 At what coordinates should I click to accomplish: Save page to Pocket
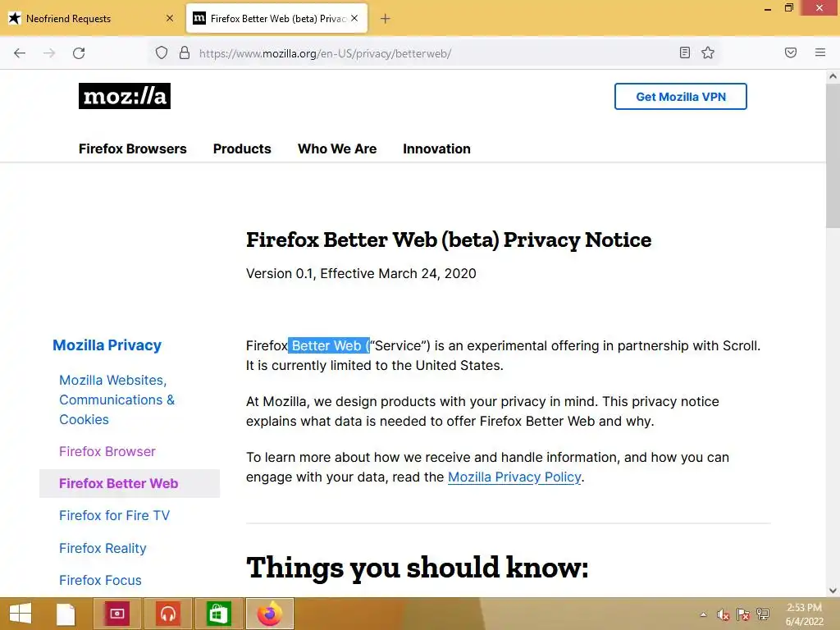click(x=791, y=52)
